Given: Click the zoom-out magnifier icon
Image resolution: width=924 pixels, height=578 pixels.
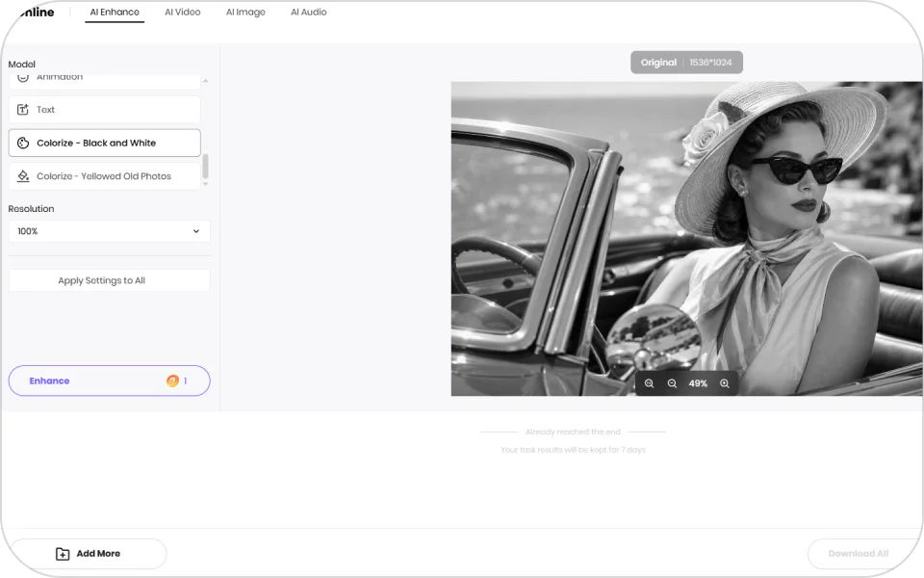Looking at the screenshot, I should 672,383.
